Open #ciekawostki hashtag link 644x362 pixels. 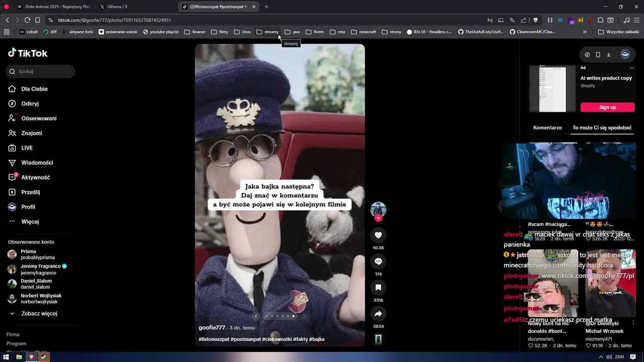coord(277,339)
